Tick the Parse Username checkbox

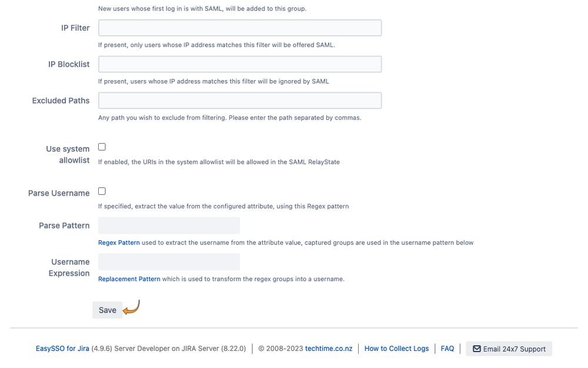click(x=102, y=191)
